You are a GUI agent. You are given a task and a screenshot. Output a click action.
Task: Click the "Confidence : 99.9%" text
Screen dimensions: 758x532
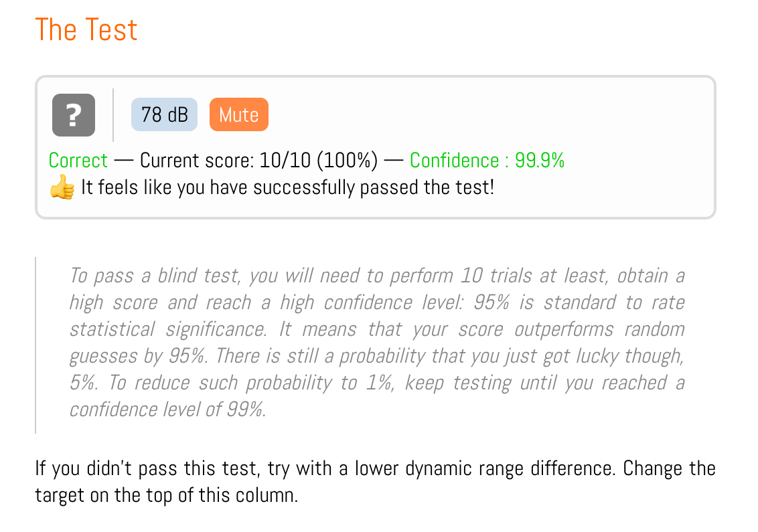coord(487,161)
